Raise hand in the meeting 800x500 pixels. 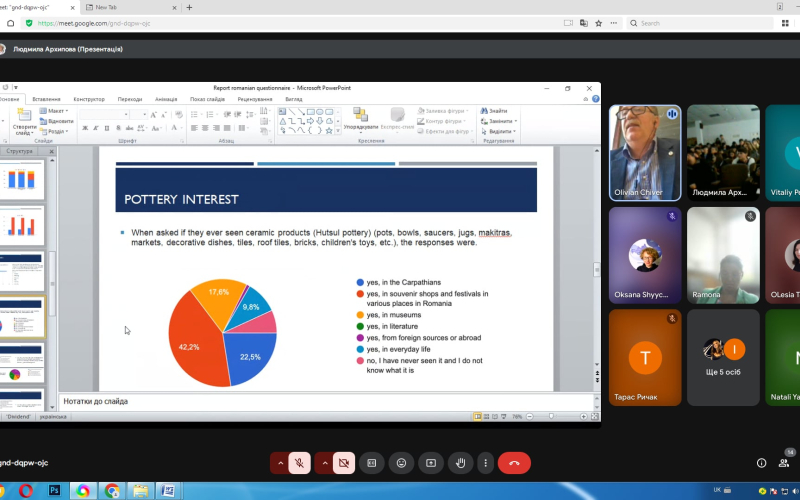coord(461,463)
